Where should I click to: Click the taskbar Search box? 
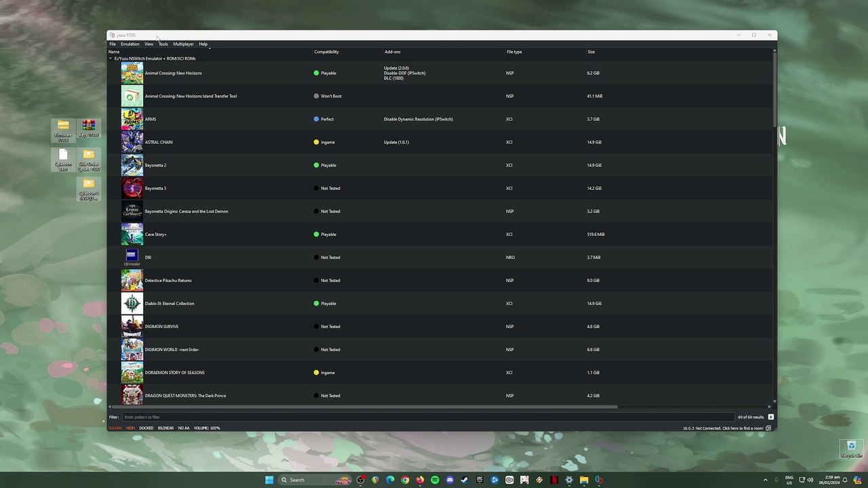point(316,480)
